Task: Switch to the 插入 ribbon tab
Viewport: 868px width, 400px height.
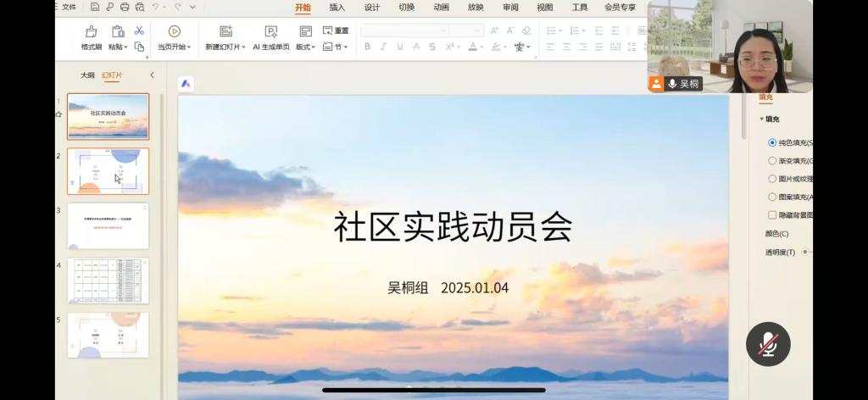Action: pos(337,8)
